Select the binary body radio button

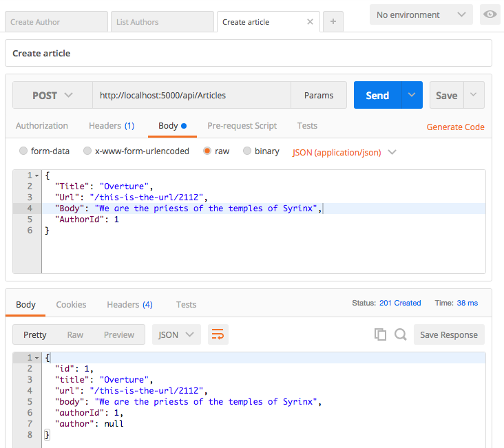pos(247,151)
